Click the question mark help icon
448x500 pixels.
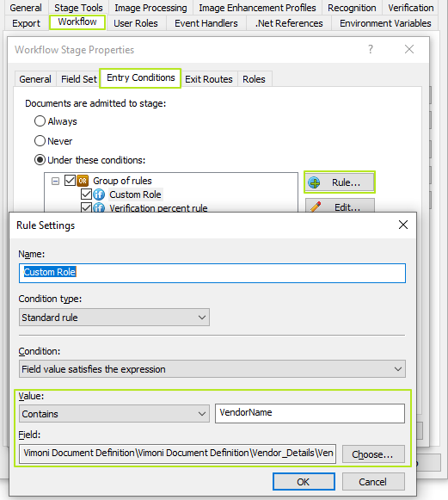point(371,49)
